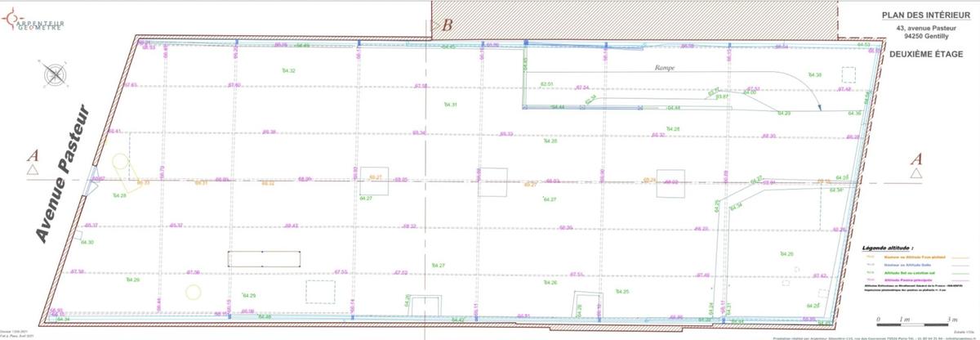Viewport: 980px width, 340px height.
Task: Click the left section marker A triangle
Action: point(32,169)
